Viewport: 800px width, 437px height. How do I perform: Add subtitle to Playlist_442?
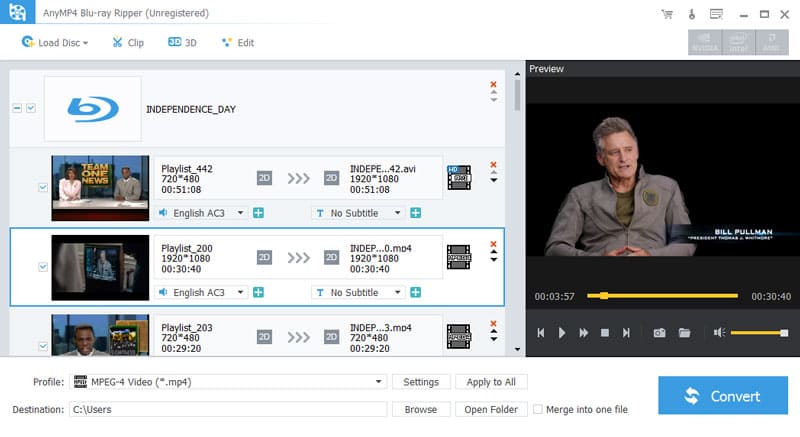pos(416,213)
